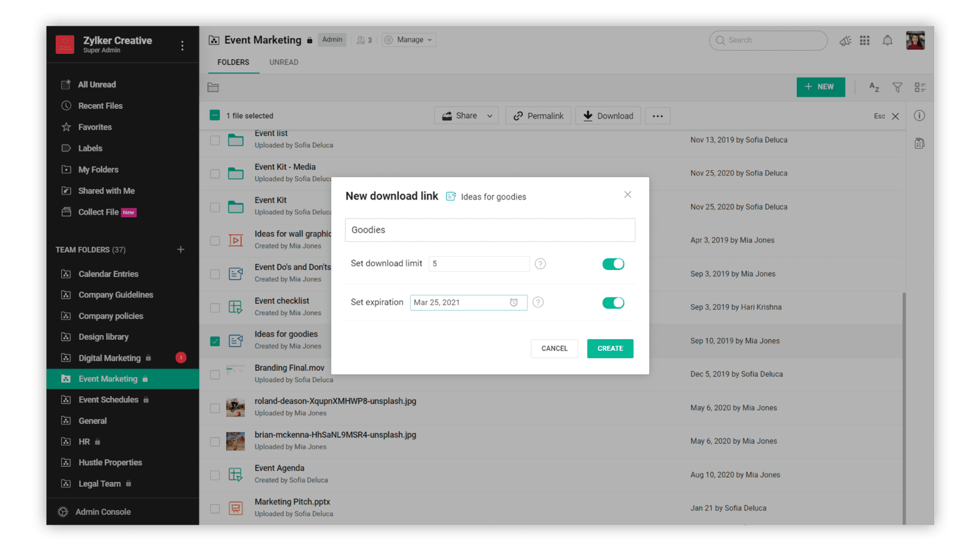Open the Manage dropdown menu
Screen dimensions: 980x551
409,40
